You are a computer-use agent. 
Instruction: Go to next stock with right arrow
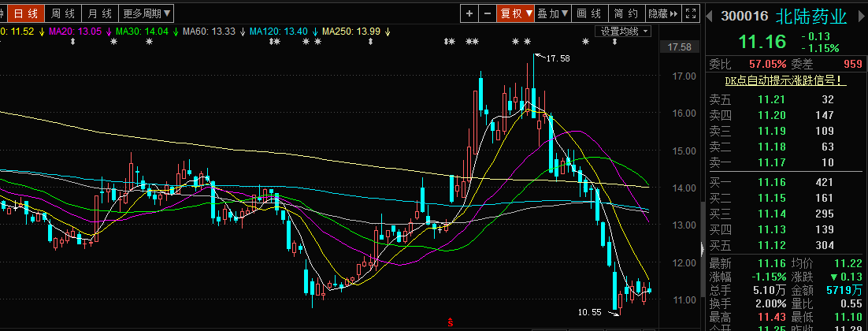tap(860, 16)
